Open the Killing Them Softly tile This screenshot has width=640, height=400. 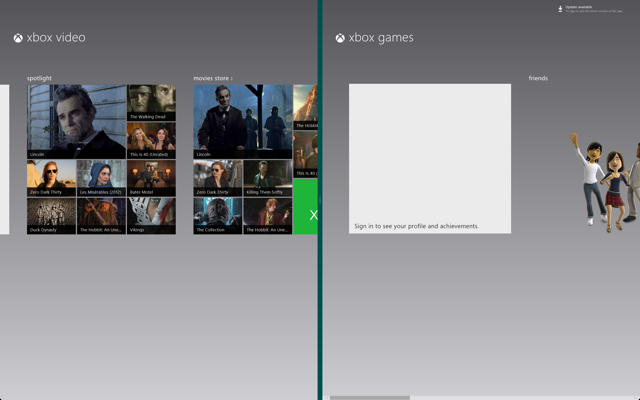268,178
